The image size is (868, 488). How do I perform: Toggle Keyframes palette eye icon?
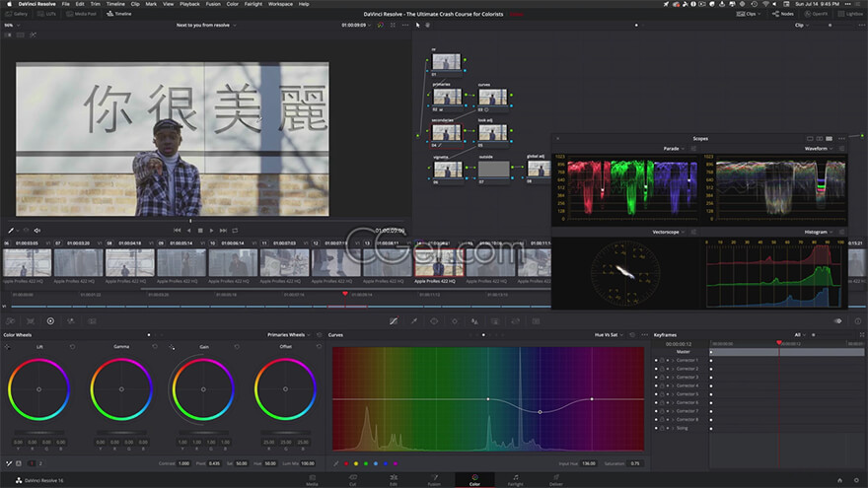[837, 321]
